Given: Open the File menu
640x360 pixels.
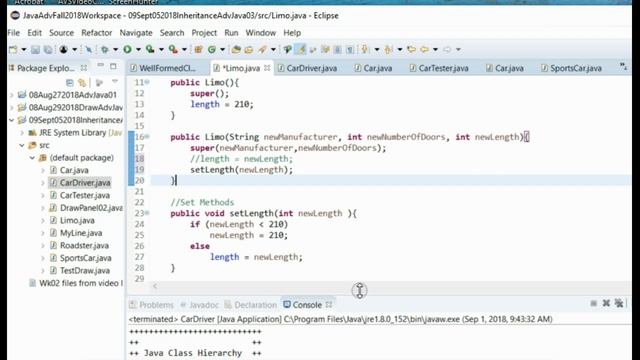Looking at the screenshot, I should point(13,33).
